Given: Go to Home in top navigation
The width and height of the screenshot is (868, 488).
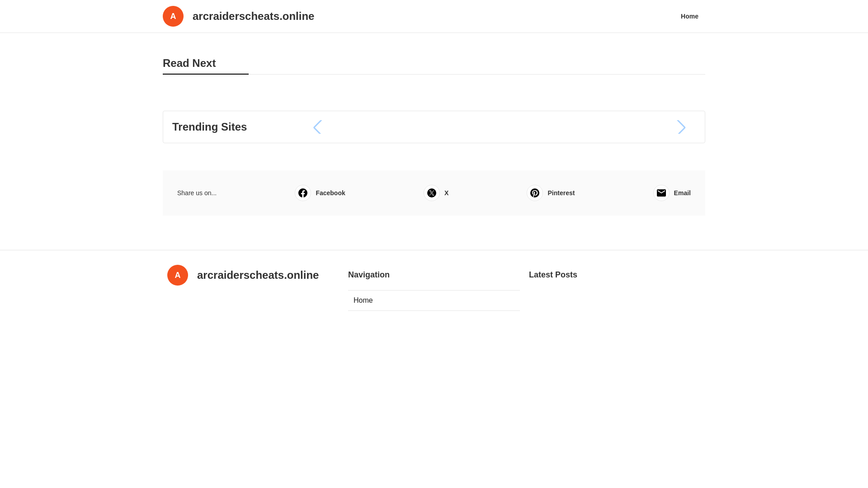Looking at the screenshot, I should tap(689, 16).
